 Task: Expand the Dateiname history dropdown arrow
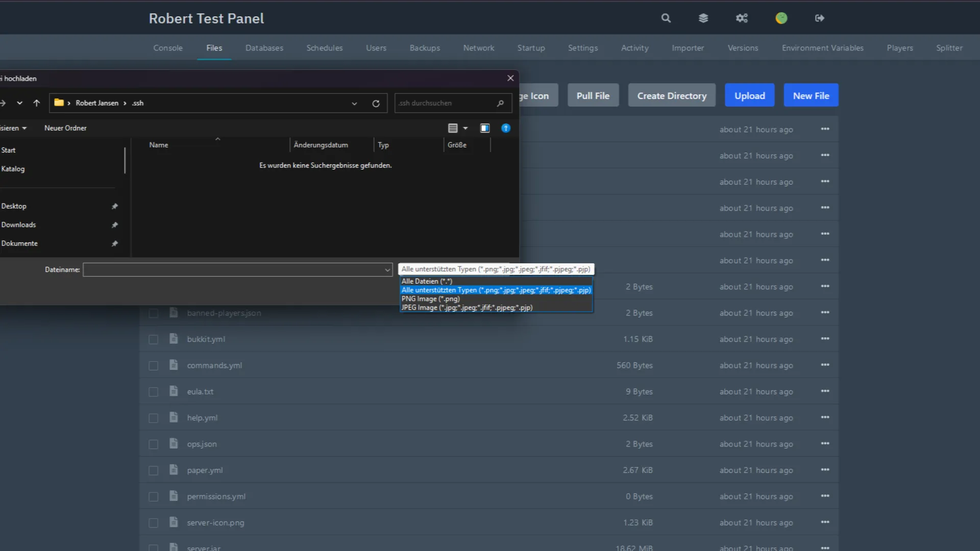tap(387, 270)
